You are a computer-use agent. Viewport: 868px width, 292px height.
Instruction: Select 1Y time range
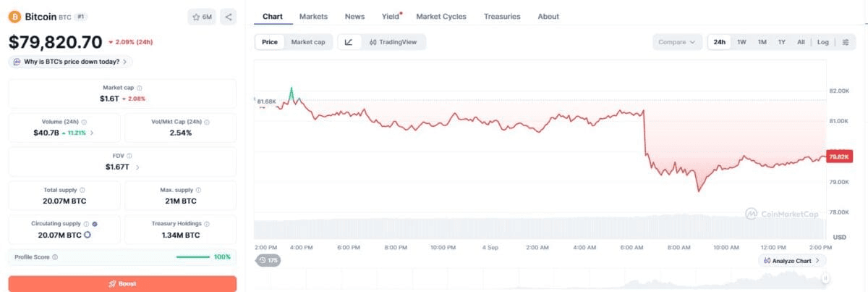tap(781, 42)
